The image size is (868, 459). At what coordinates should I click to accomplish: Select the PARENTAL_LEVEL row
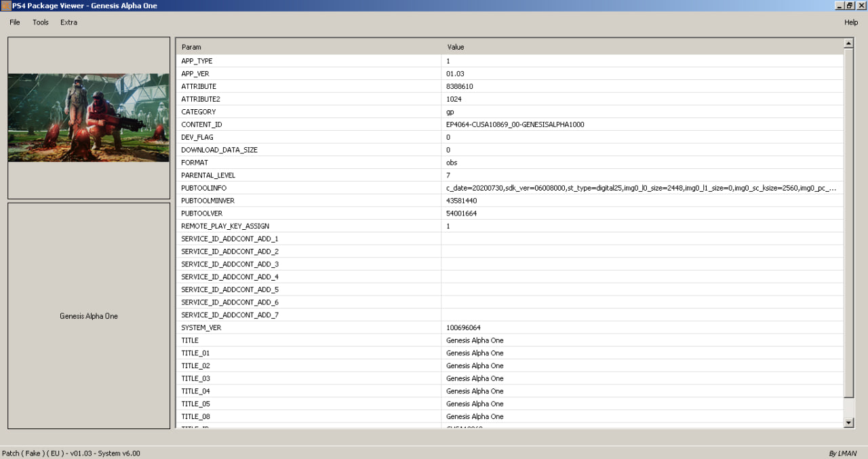pyautogui.click(x=509, y=175)
